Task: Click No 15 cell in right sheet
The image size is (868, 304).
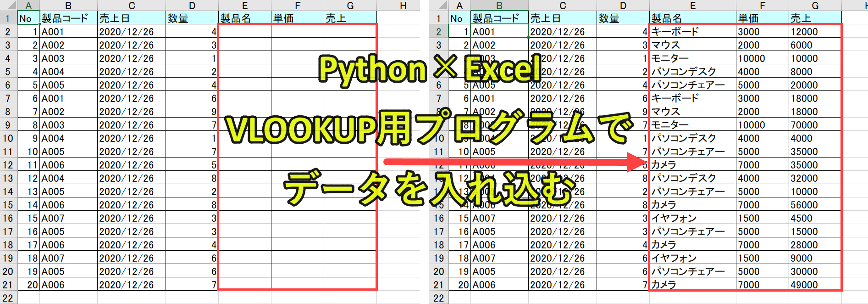Action: coord(459,218)
